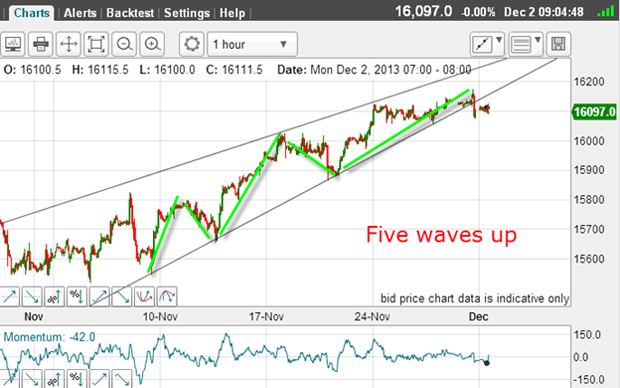Click the fit-to-screen fullscreen icon
Image resolution: width=620 pixels, height=388 pixels.
click(96, 44)
